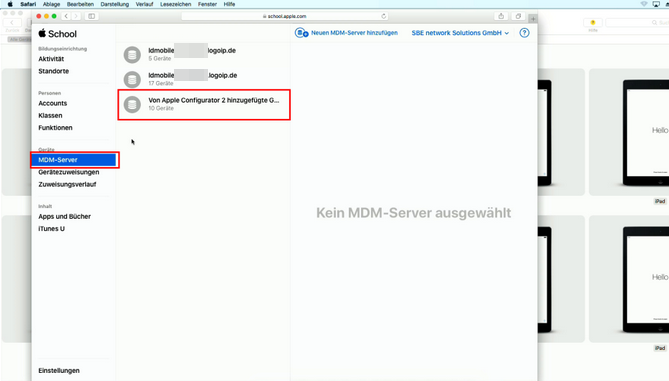Open Funktionen in the sidebar
The width and height of the screenshot is (669, 381).
(55, 128)
